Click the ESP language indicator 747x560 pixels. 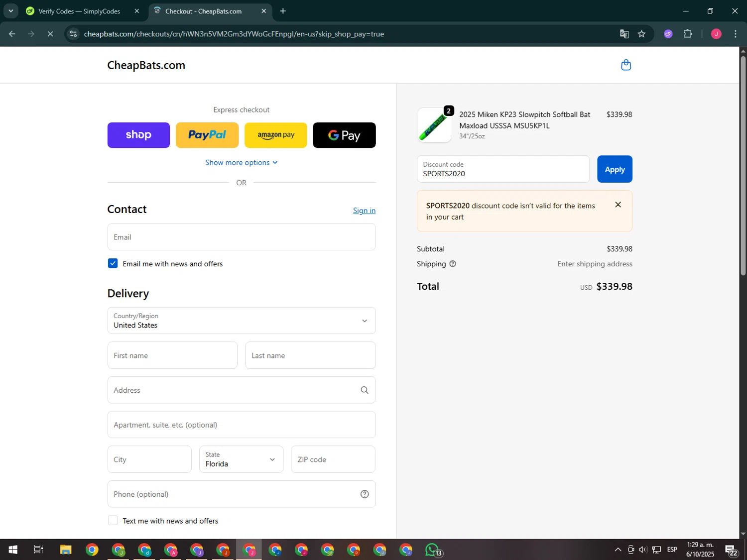coord(672,550)
